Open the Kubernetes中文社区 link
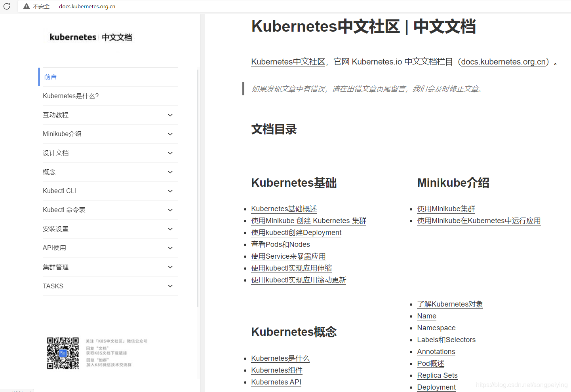 click(288, 62)
